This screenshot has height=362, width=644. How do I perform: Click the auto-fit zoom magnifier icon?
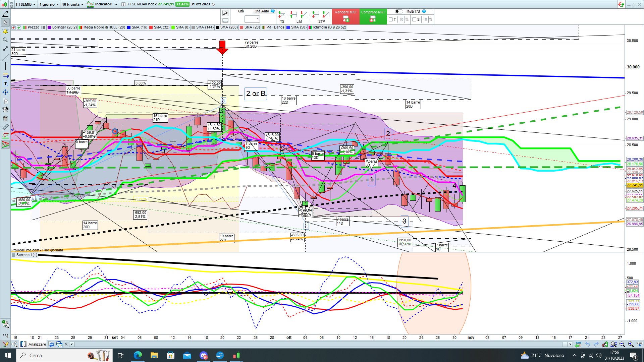(x=613, y=344)
